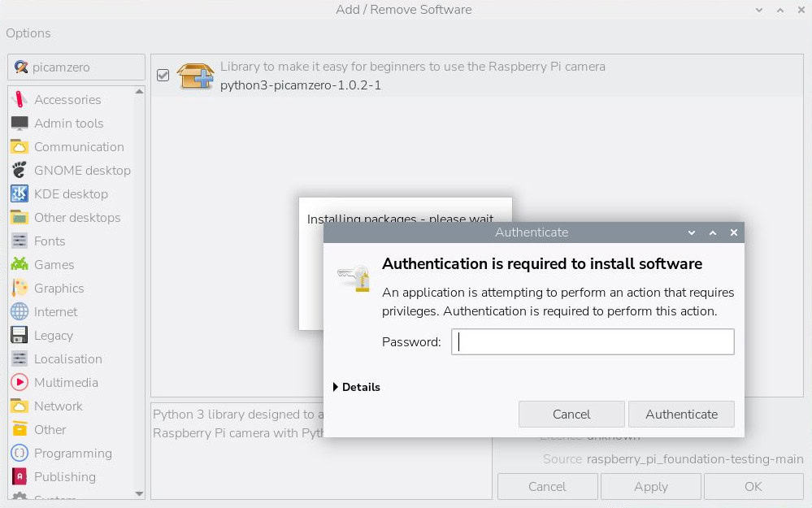812x508 pixels.
Task: Select the Accessories category icon
Action: pyautogui.click(x=20, y=99)
